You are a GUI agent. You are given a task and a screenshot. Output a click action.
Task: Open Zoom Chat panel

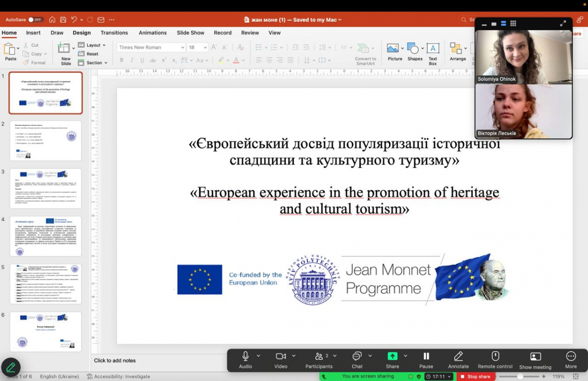pyautogui.click(x=357, y=357)
